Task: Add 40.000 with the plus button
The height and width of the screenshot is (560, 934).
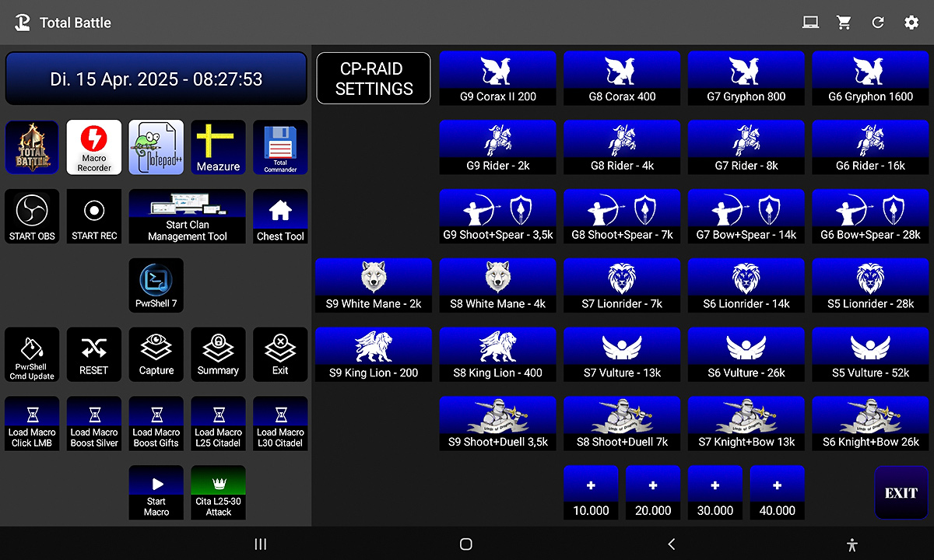Action: point(777,492)
